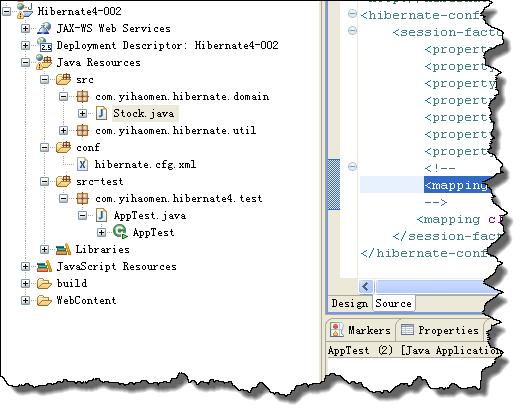Expand the build folder

click(x=25, y=283)
